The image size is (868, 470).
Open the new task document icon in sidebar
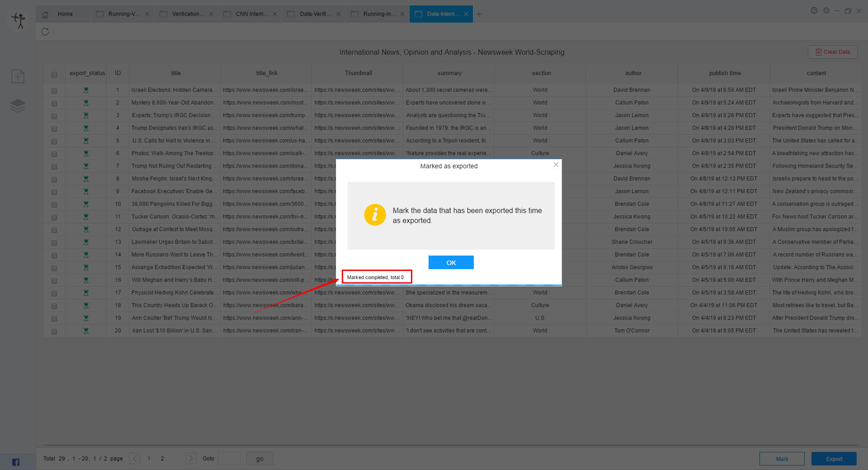point(18,76)
